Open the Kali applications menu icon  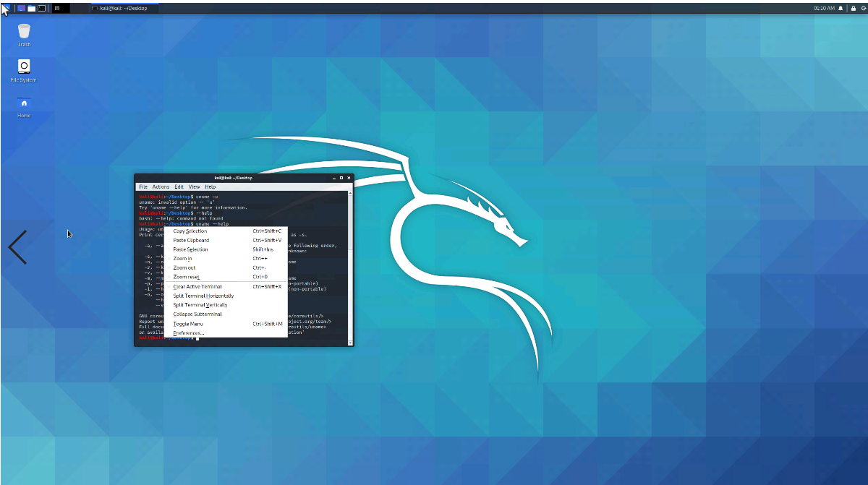[6, 8]
